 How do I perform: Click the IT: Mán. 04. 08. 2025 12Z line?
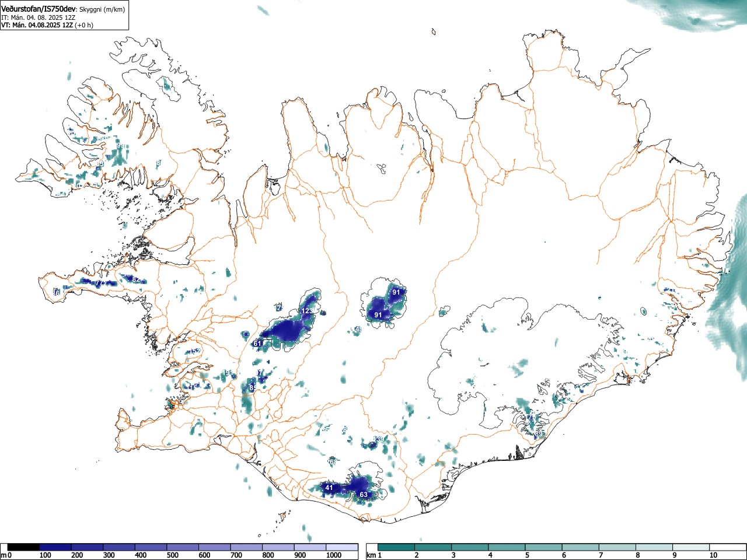tap(38, 17)
